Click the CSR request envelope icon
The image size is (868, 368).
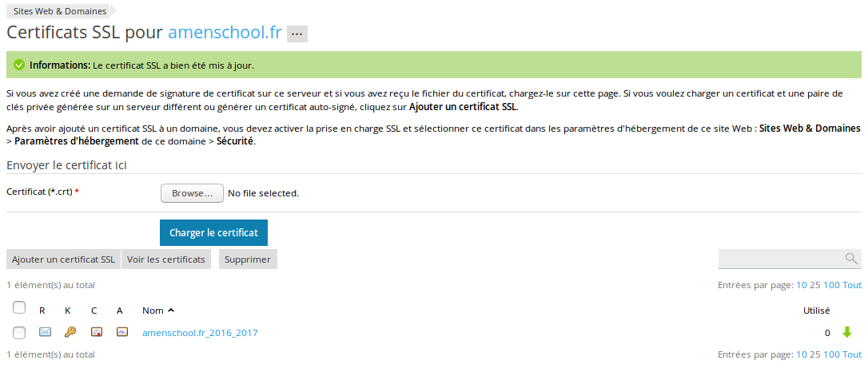tap(45, 332)
